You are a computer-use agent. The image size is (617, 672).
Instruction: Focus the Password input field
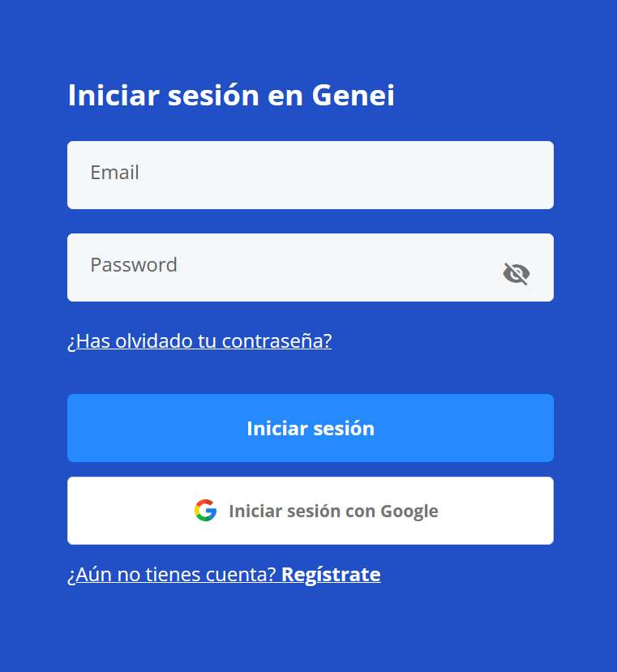(284, 267)
